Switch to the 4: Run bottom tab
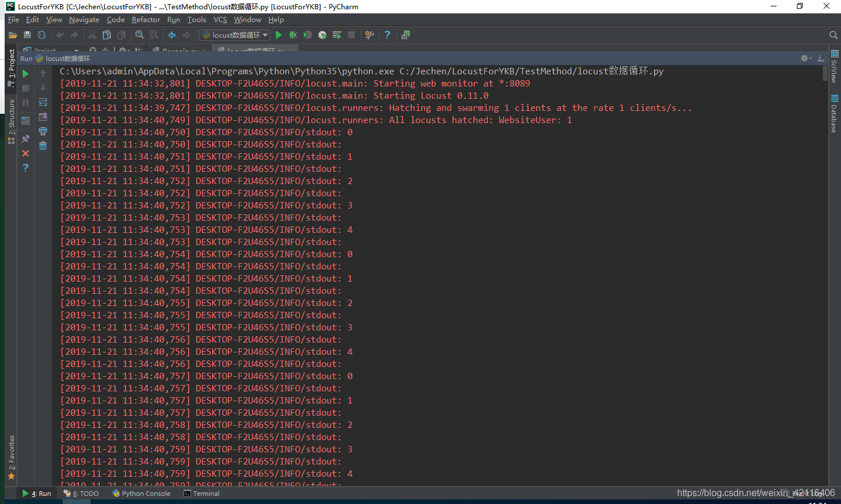Screen dimensions: 841x504 click(x=37, y=494)
